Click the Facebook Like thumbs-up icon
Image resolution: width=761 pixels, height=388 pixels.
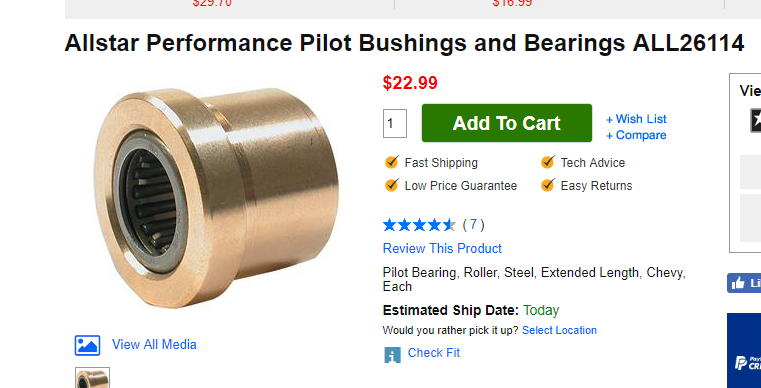point(738,284)
